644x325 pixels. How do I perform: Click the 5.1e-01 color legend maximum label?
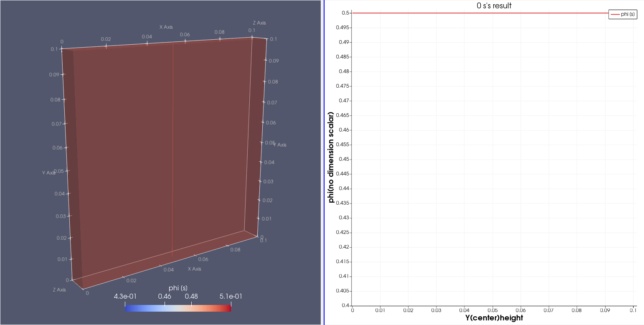pyautogui.click(x=231, y=297)
